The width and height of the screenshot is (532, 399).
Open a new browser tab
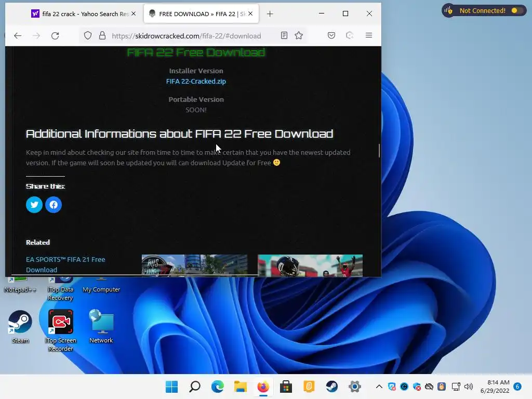270,14
